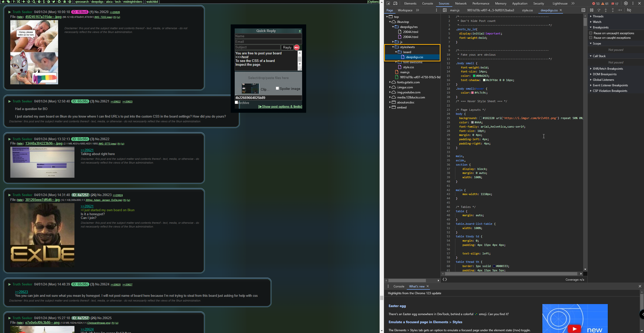This screenshot has width=644, height=333.
Task: Activate the DevTools inspect element picker
Action: pos(388,3)
